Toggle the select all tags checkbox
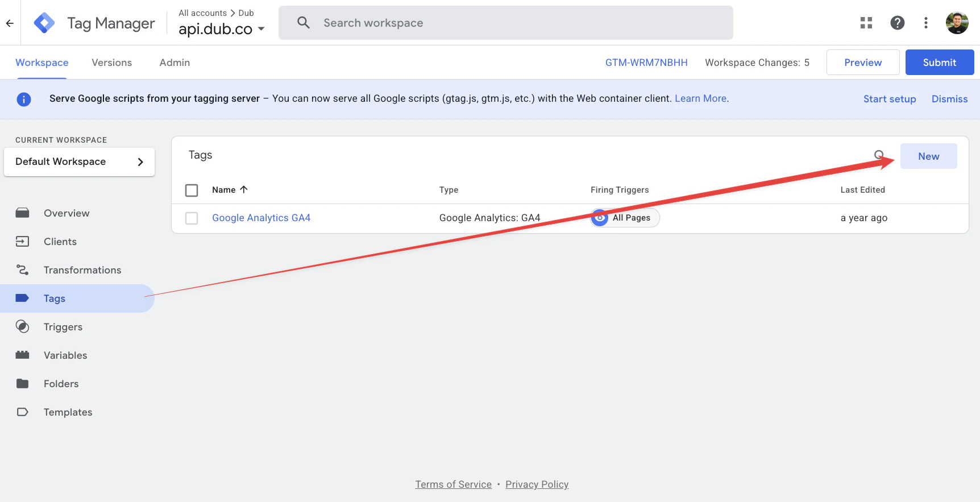The image size is (980, 502). pos(192,190)
